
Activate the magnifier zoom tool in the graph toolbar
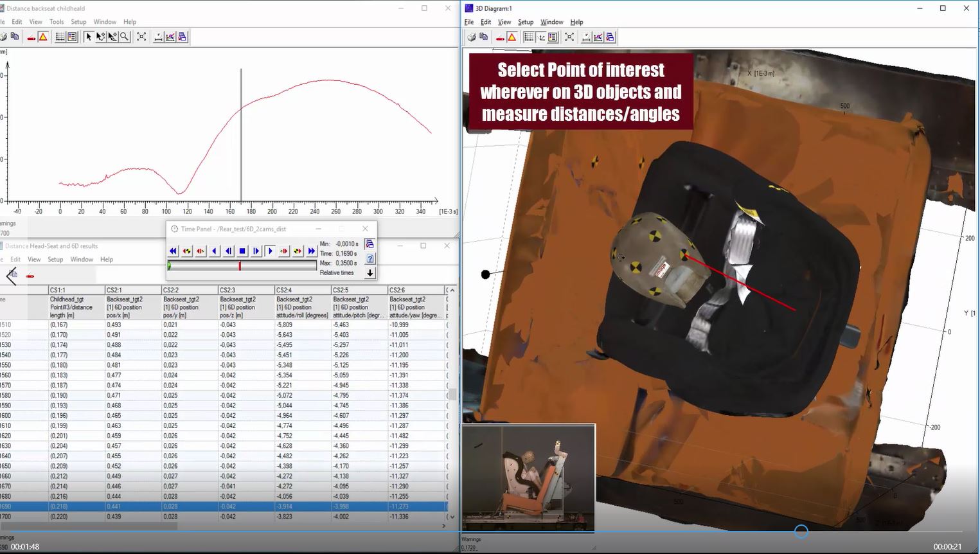[x=125, y=37]
